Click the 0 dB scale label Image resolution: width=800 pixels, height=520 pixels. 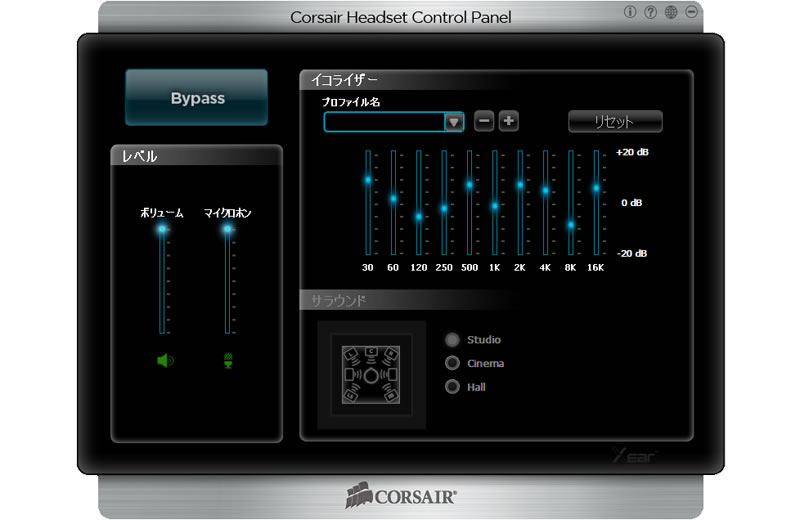point(632,203)
